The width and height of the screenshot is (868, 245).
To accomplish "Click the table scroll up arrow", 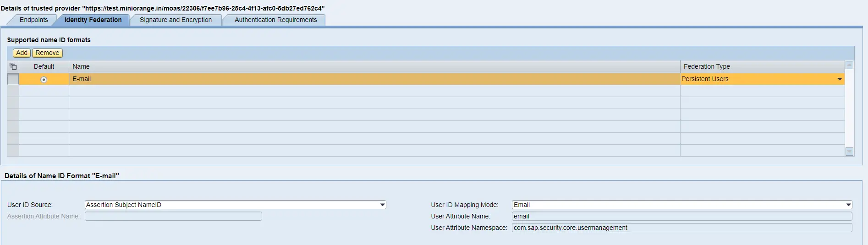I will coord(849,65).
